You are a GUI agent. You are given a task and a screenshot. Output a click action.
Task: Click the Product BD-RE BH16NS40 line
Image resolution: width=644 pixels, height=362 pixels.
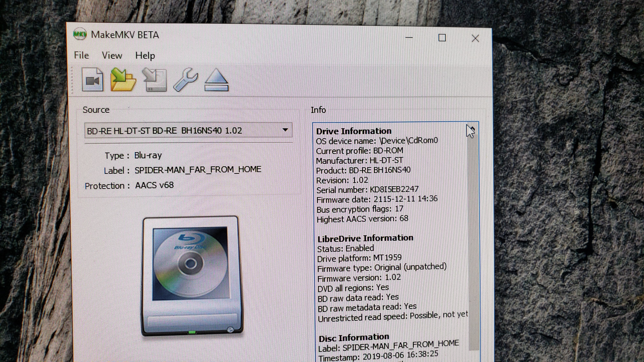[x=363, y=170]
